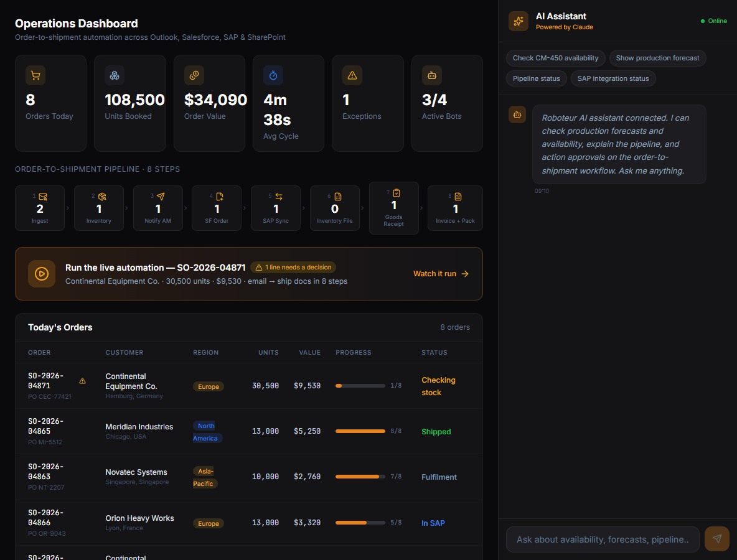
Task: Click the Asia-Pacific region tag
Action: pyautogui.click(x=205, y=477)
